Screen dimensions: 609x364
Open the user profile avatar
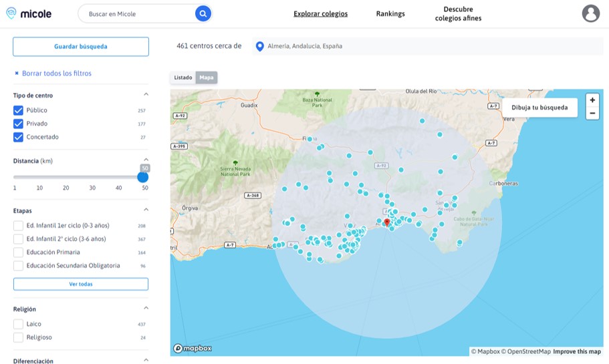click(590, 13)
